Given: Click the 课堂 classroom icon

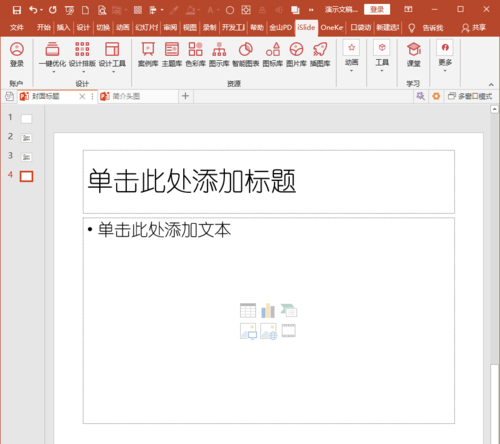Looking at the screenshot, I should tap(413, 54).
